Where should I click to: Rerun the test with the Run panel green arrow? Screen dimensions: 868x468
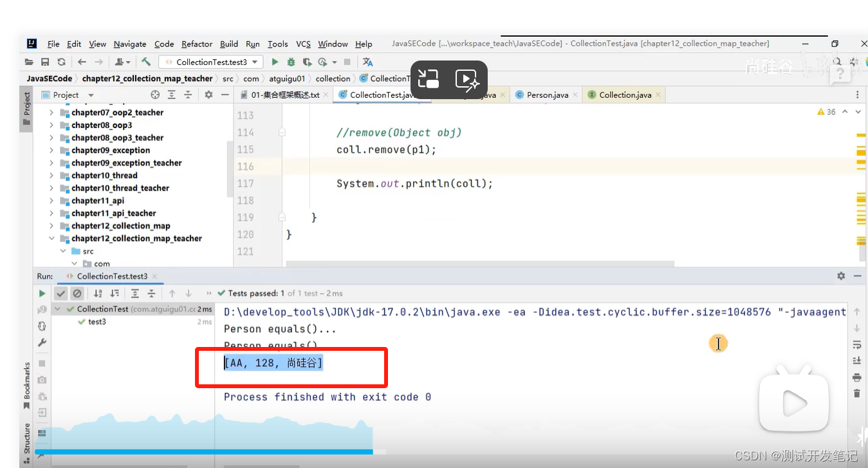(42, 293)
